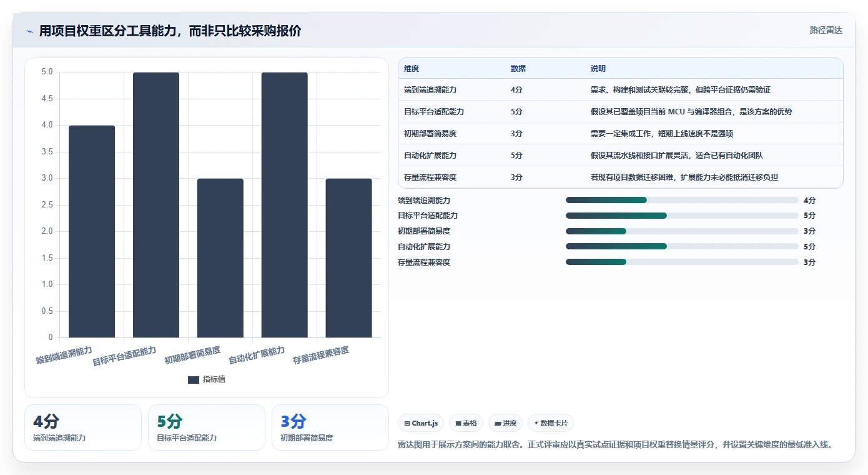Viewport: 868px width, 475px height.
Task: Click the x-axis label 存量流程兼容度
Action: 321,356
